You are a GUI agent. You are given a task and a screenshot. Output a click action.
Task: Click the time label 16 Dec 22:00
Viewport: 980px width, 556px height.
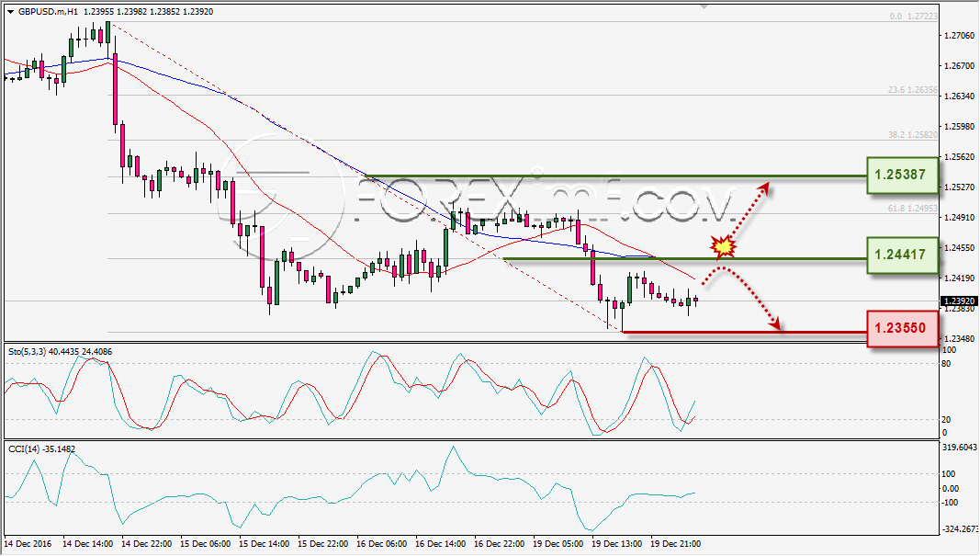point(499,543)
